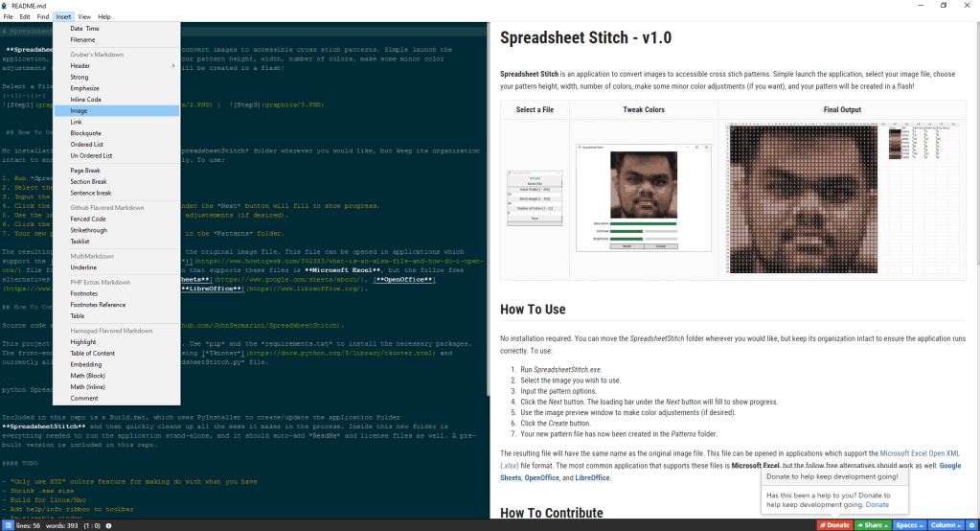Choose Tasklist from the Insert menu
This screenshot has height=531, width=980.
click(x=80, y=242)
